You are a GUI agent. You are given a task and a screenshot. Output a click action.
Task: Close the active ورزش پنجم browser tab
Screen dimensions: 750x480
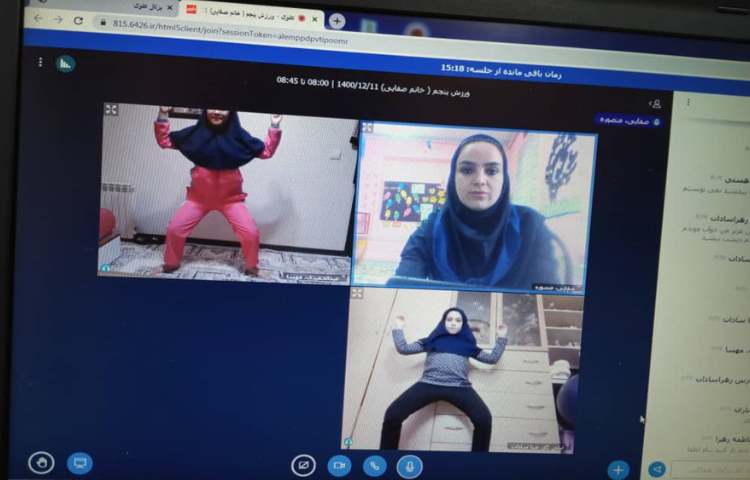315,19
